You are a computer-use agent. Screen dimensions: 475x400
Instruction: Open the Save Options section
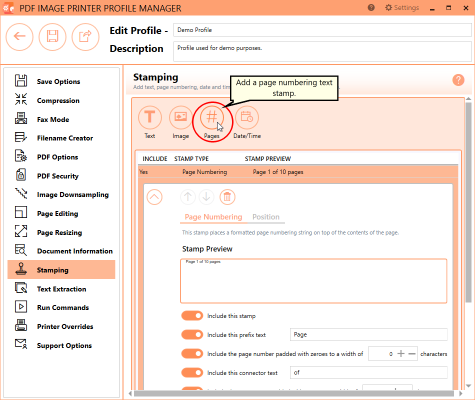point(61,81)
